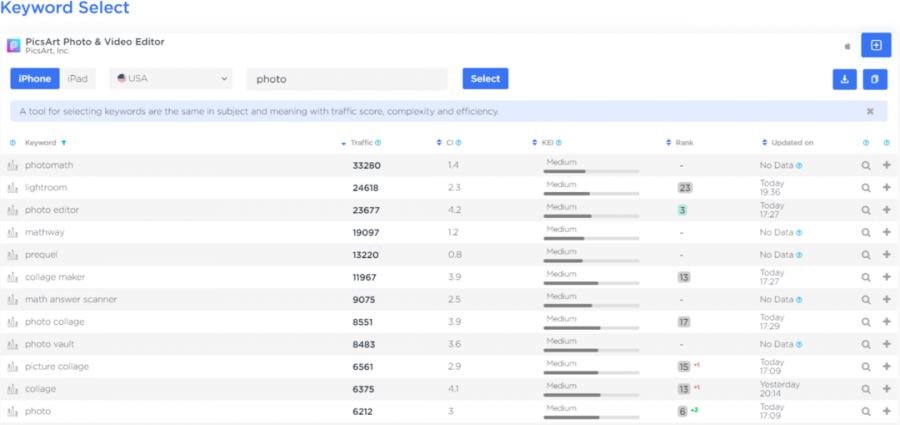Click the keyword input field containing photo
Image resolution: width=900 pixels, height=425 pixels.
tap(347, 79)
